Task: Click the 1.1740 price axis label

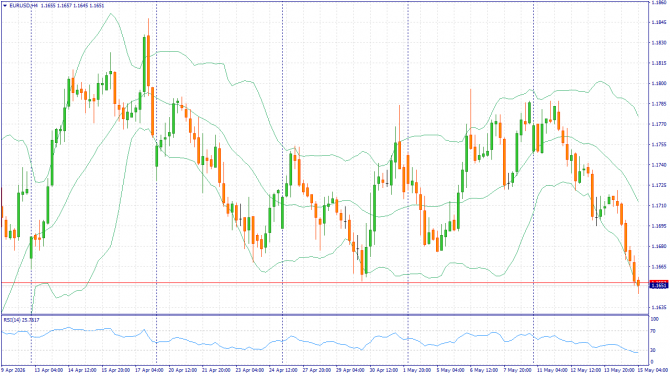Action: [x=660, y=165]
